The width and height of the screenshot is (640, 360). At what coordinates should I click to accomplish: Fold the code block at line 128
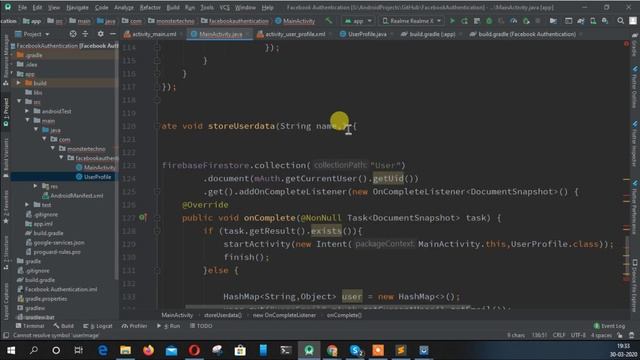point(157,231)
